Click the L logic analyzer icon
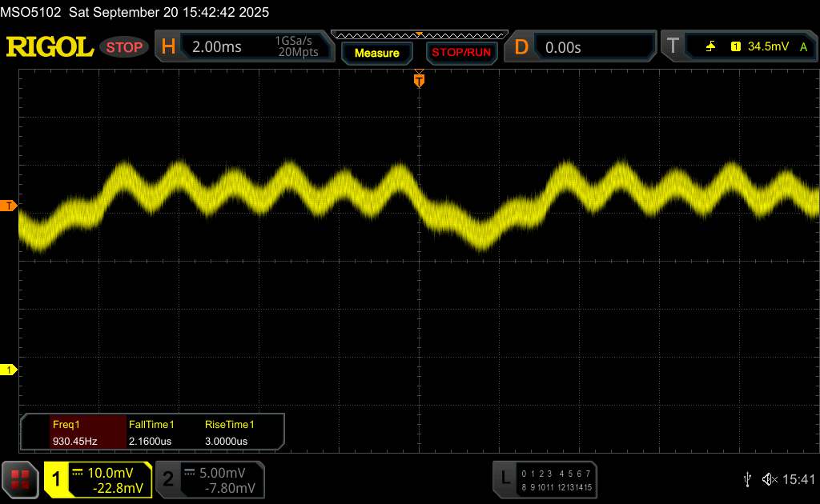Screen dimensions: 820x504 click(504, 478)
